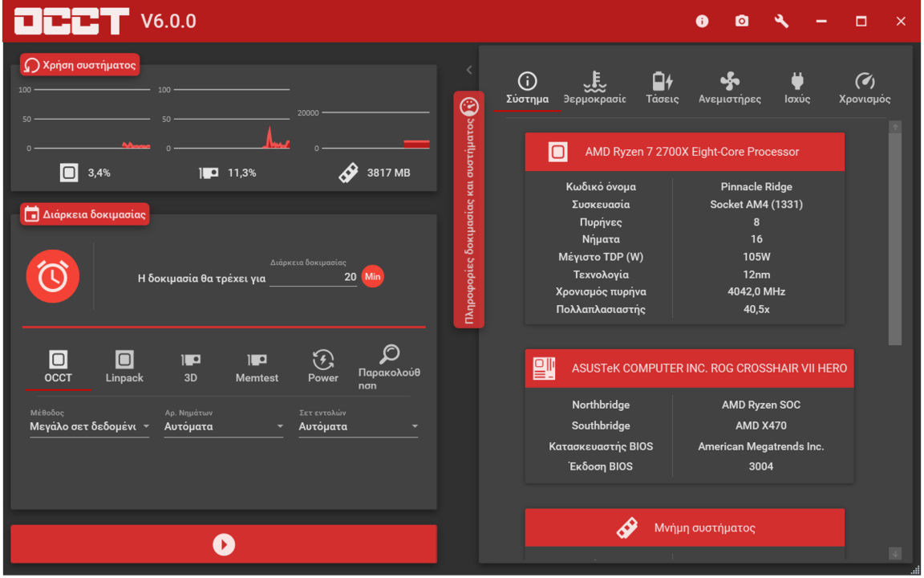
Task: Click the vertical scrollbar thumb
Action: pyautogui.click(x=895, y=239)
